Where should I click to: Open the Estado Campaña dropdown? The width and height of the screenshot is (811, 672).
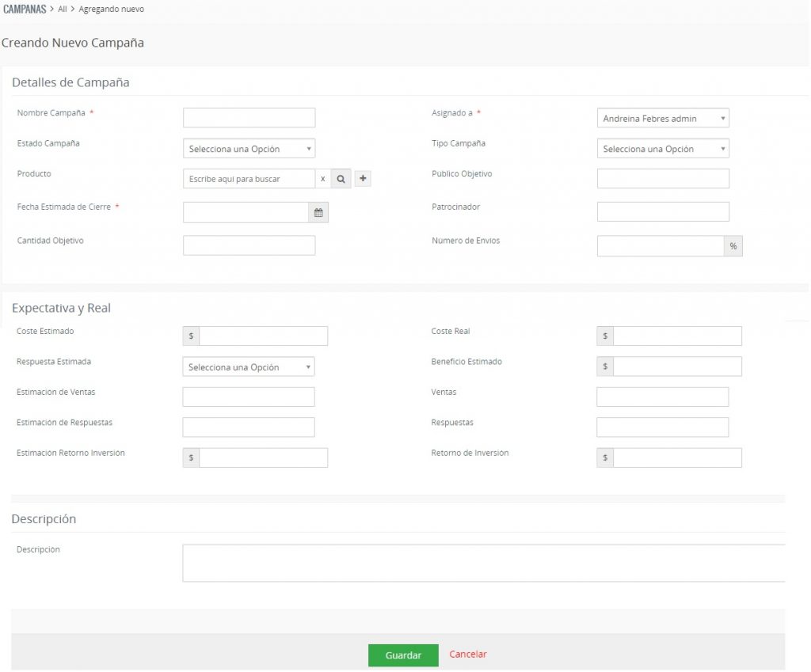tap(249, 149)
